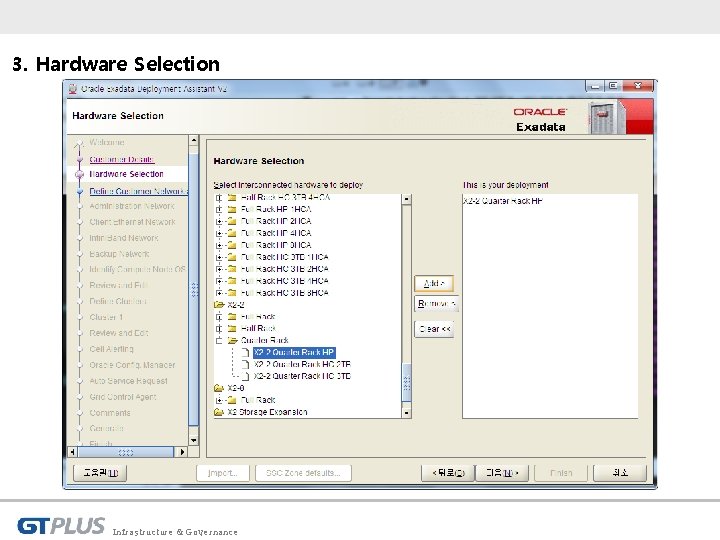The width and height of the screenshot is (720, 540).
Task: Click the 취소 cancel button
Action: tap(620, 473)
